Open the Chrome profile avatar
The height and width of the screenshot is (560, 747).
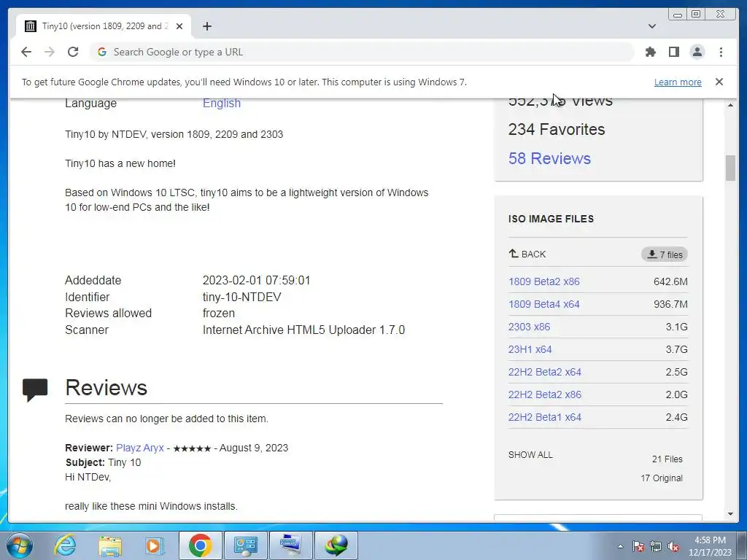697,52
